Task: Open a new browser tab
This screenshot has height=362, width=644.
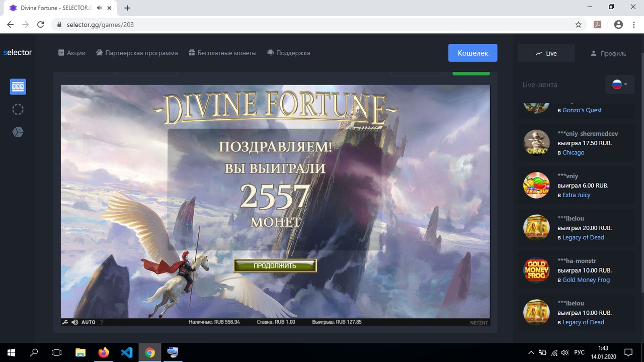Action: coord(127,8)
